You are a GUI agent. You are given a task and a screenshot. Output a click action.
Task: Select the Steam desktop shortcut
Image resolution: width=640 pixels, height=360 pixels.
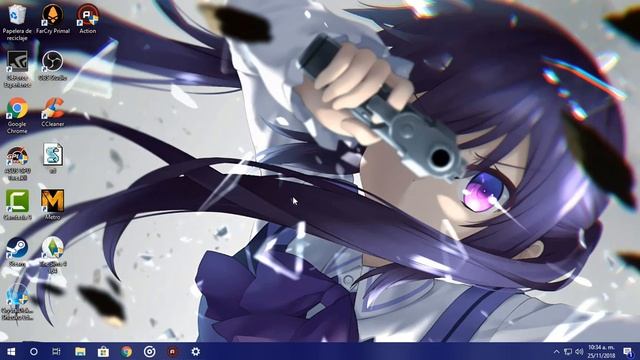[x=17, y=252]
